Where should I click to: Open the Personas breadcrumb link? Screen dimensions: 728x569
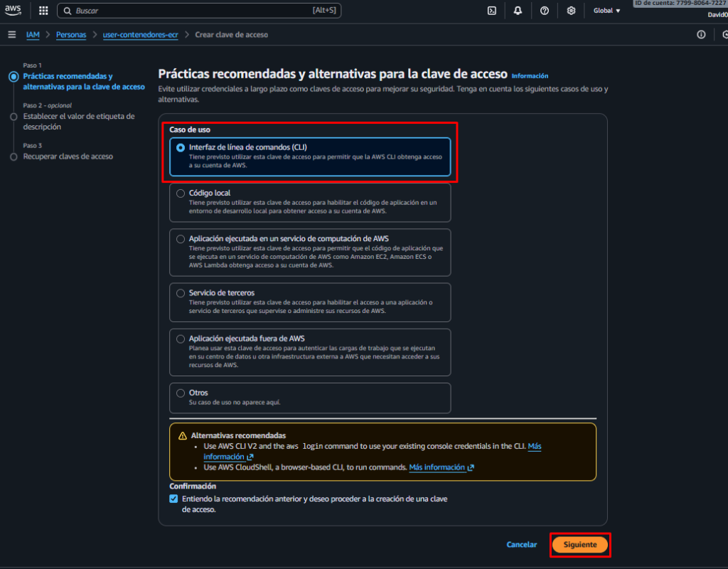(x=71, y=34)
